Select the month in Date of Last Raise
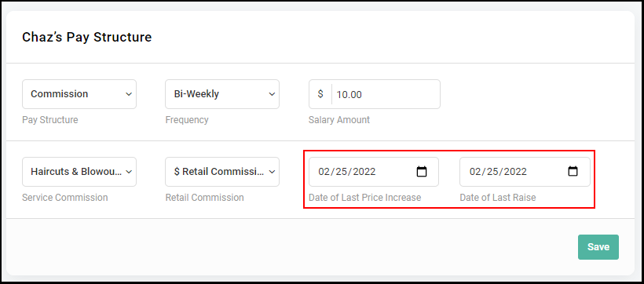The width and height of the screenshot is (644, 284). pyautogui.click(x=475, y=172)
